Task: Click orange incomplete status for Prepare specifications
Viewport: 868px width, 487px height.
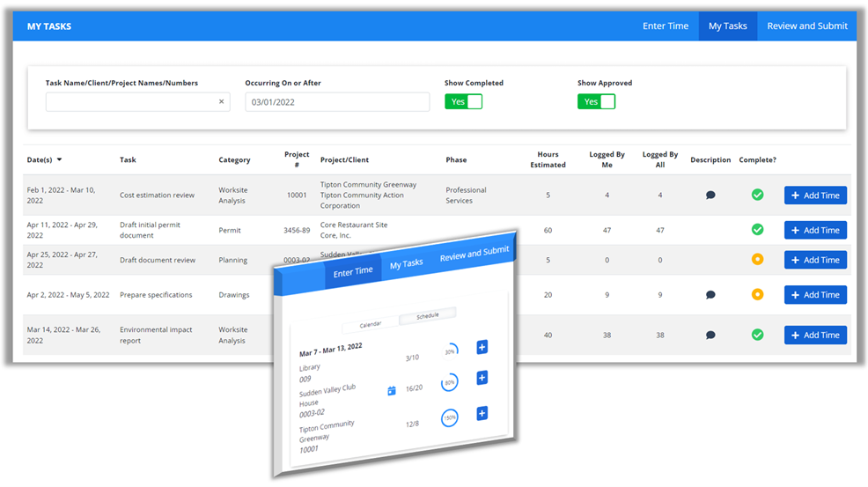Action: click(757, 294)
